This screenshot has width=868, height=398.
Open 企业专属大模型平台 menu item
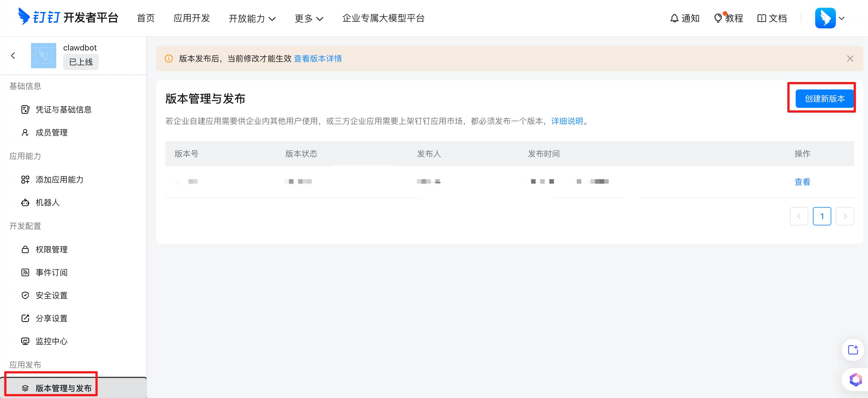[383, 18]
